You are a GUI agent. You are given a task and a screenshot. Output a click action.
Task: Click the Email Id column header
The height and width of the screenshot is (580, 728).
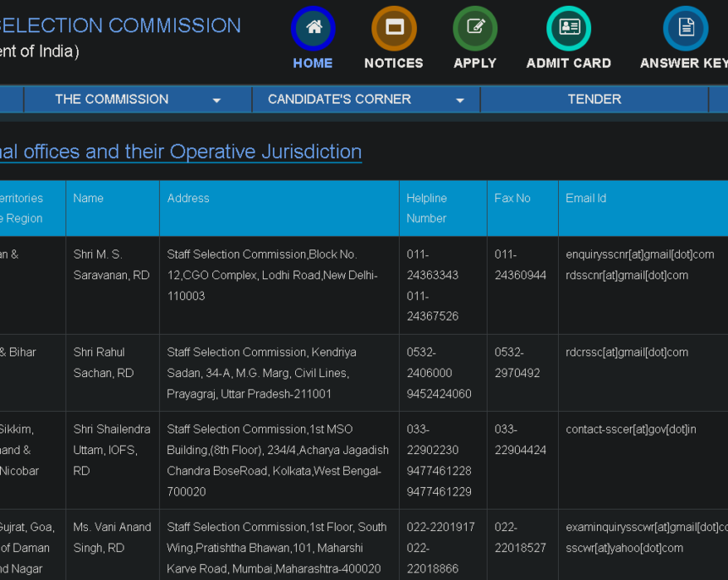pyautogui.click(x=586, y=198)
